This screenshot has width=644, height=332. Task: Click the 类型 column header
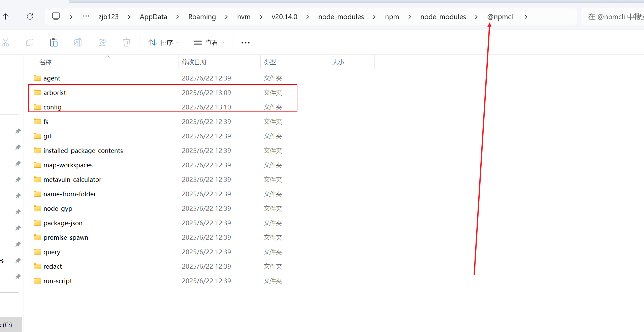[269, 62]
